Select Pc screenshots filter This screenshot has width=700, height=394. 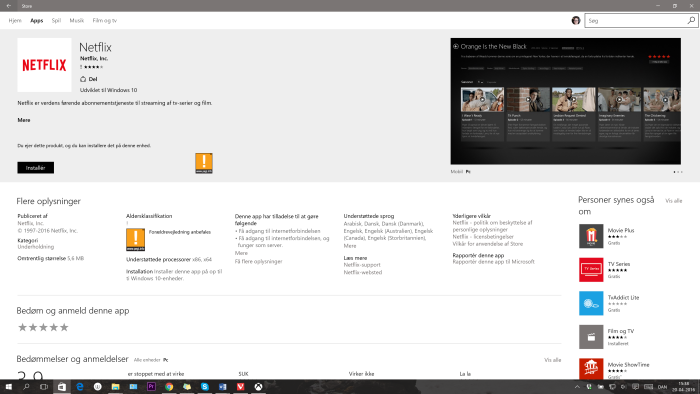click(468, 172)
